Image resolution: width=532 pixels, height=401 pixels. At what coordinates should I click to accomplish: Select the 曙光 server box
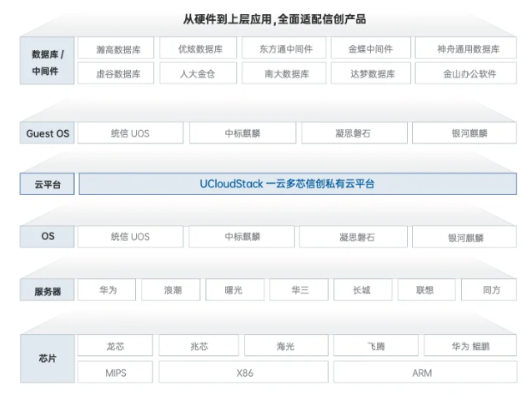click(x=235, y=290)
